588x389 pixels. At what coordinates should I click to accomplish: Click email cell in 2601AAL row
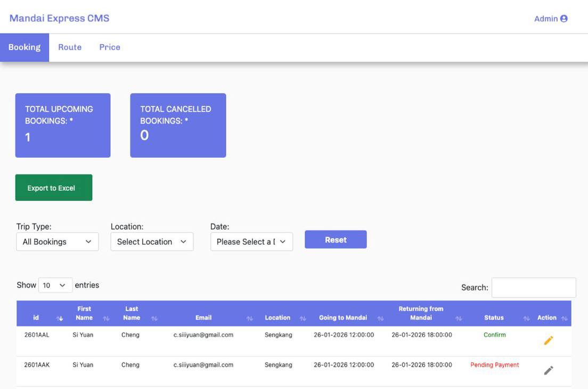(203, 335)
